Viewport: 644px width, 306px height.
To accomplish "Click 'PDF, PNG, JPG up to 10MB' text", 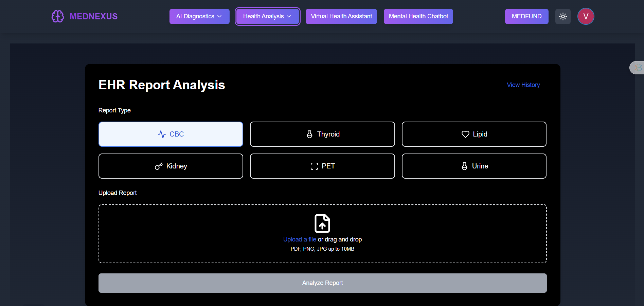I will click(x=322, y=249).
